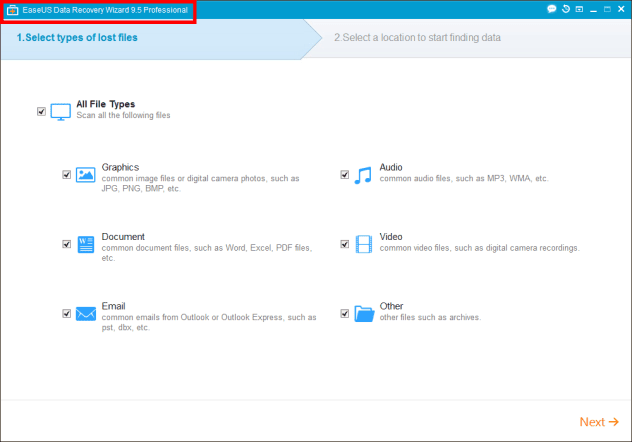
Task: Click the history clock-arrow icon in title bar
Action: click(x=566, y=9)
